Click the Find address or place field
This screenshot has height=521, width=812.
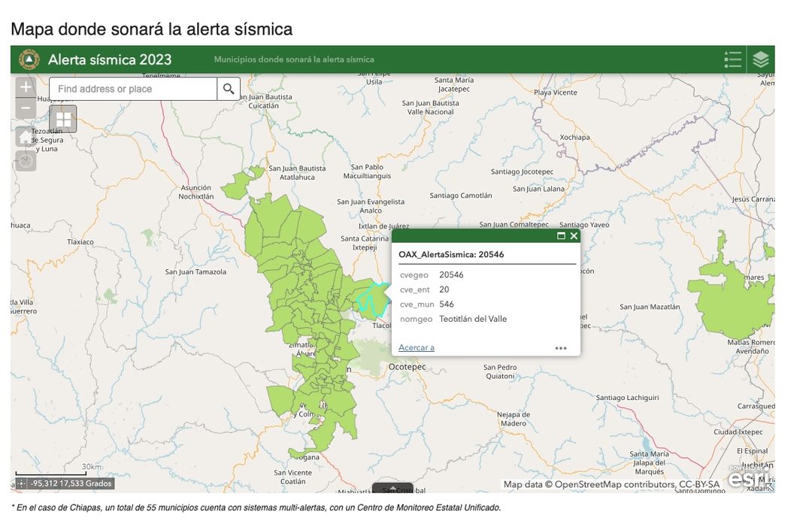coord(133,89)
